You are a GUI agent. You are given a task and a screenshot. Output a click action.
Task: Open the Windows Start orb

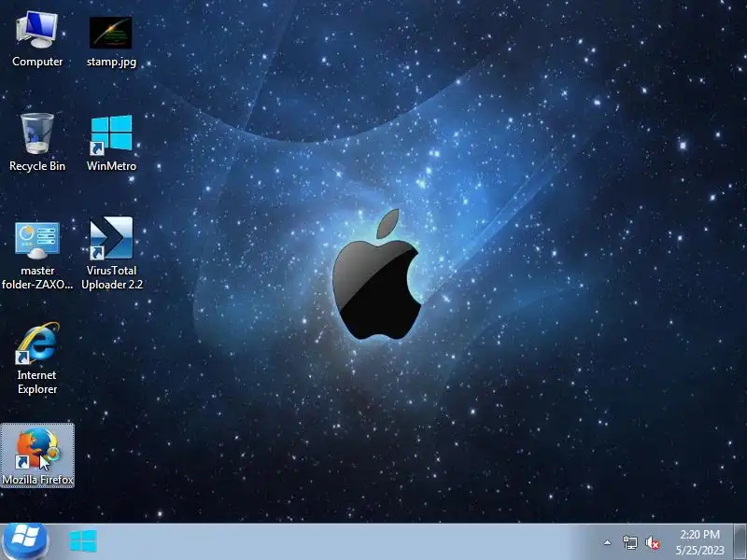tap(24, 541)
